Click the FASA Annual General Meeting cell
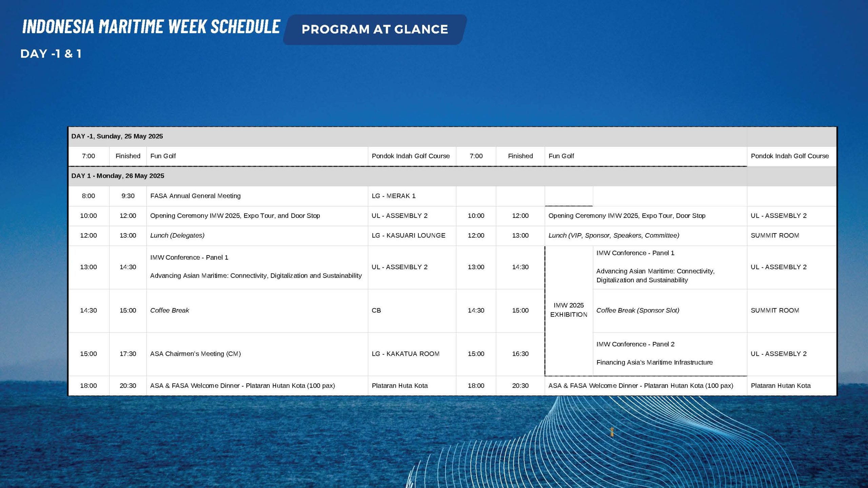This screenshot has height=488, width=868. [x=257, y=196]
